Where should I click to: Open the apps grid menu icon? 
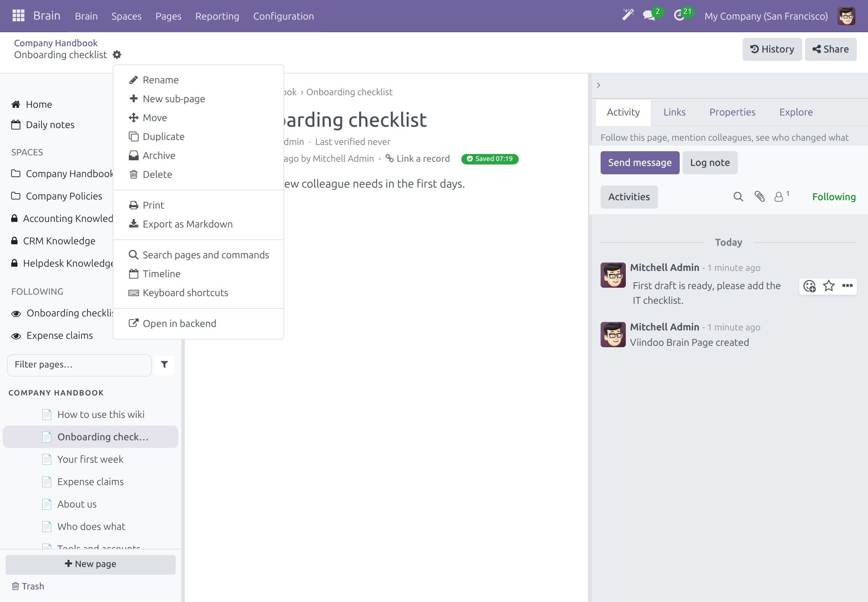[18, 16]
